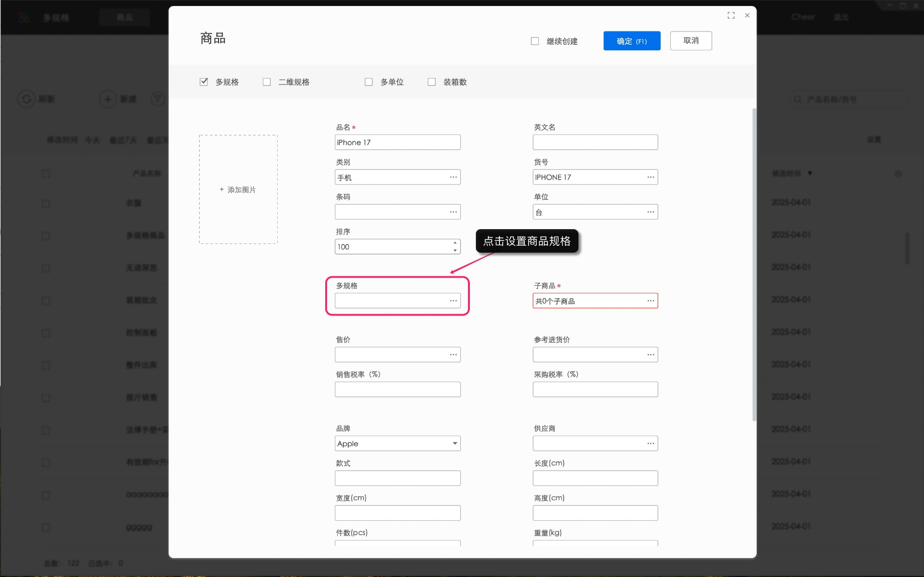Image resolution: width=924 pixels, height=577 pixels.
Task: Click the 新建 plus icon
Action: tap(108, 99)
